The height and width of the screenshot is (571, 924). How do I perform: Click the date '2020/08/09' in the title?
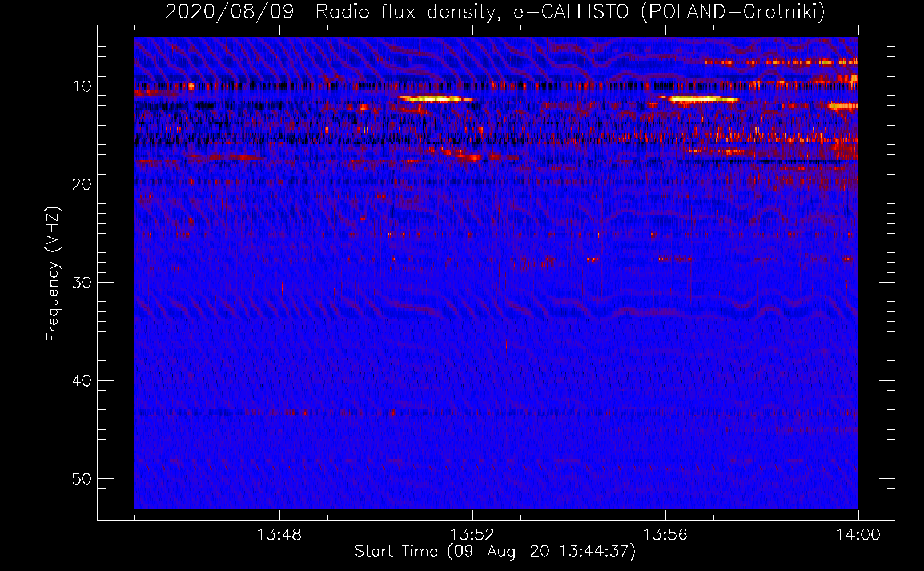230,11
